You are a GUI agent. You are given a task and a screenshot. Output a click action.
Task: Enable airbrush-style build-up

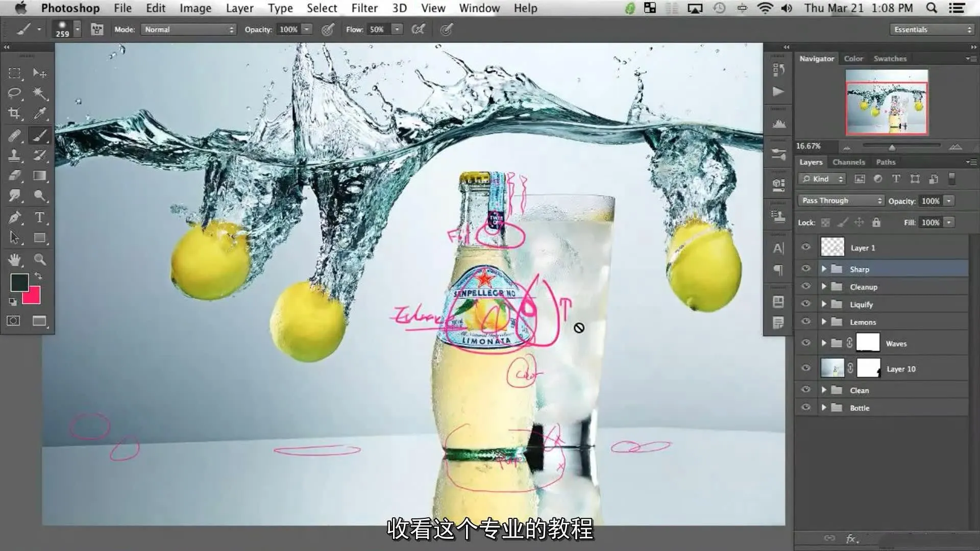point(418,30)
